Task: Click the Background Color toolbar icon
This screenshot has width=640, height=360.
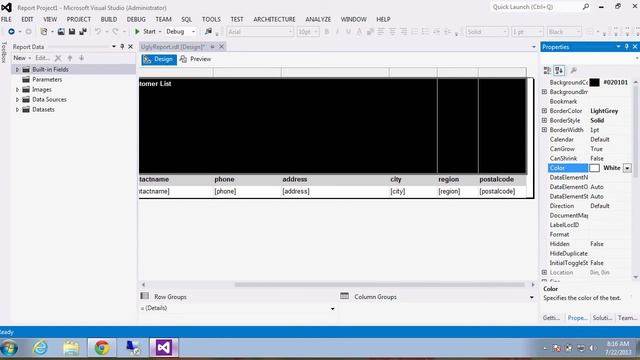Action: pyautogui.click(x=370, y=31)
